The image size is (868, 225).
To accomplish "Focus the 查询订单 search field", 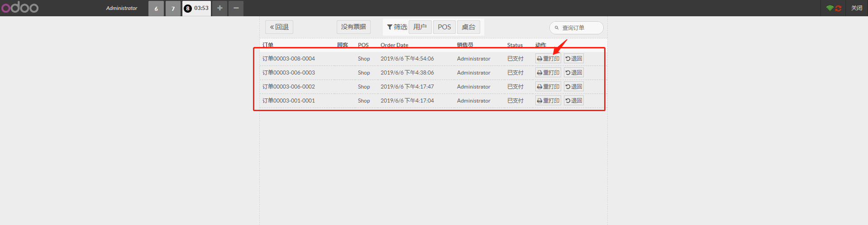I will point(580,28).
